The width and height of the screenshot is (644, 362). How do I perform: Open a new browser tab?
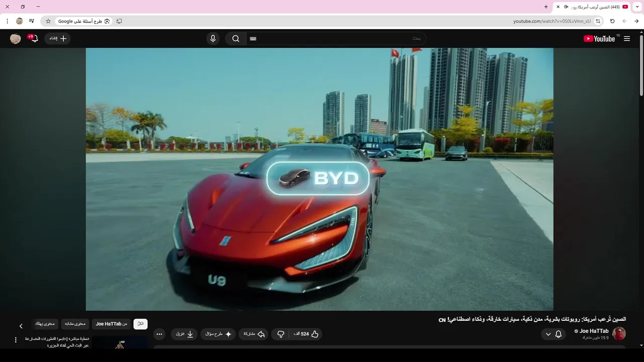(546, 7)
